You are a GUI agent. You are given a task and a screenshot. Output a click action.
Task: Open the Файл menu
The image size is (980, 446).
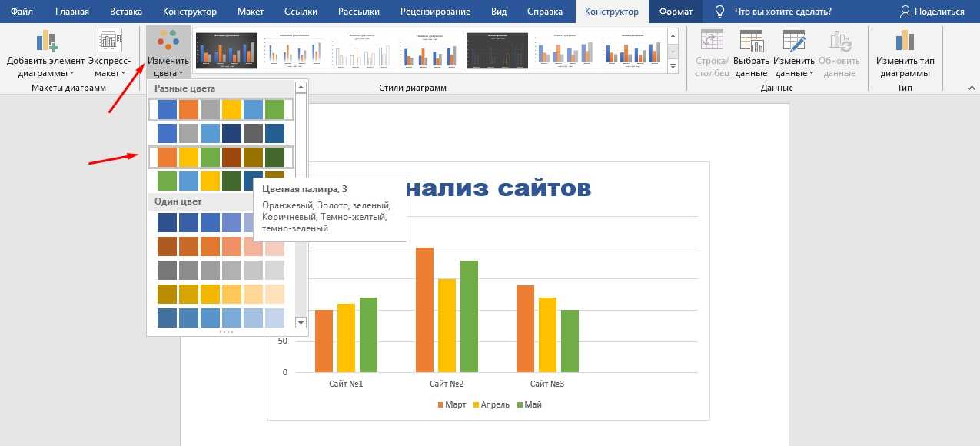click(x=21, y=12)
